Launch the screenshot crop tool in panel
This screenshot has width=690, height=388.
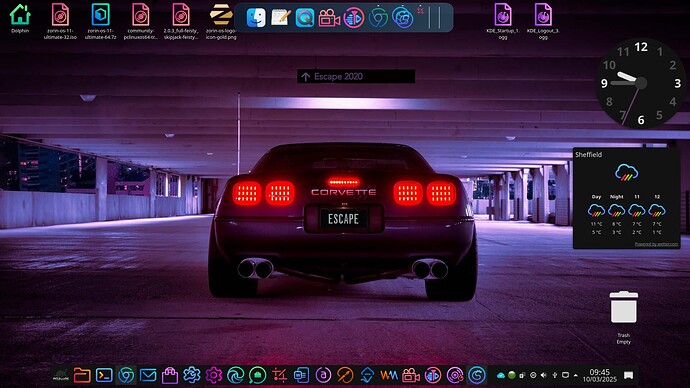(279, 375)
